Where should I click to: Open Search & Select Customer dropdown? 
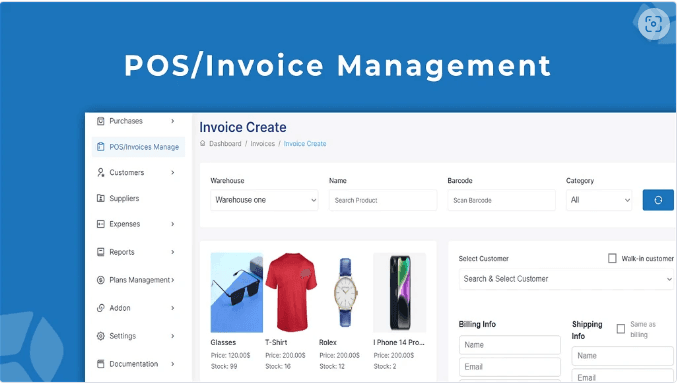567,279
